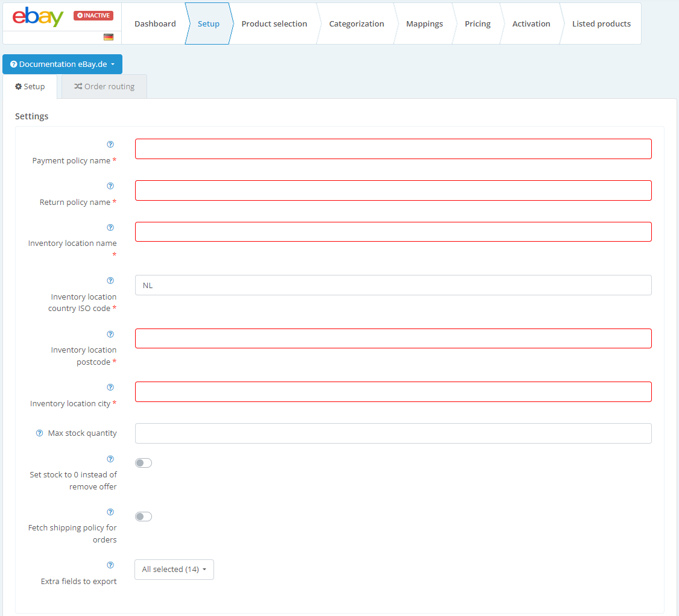Toggle Fetch shipping policy for orders
This screenshot has width=679, height=616.
[144, 517]
